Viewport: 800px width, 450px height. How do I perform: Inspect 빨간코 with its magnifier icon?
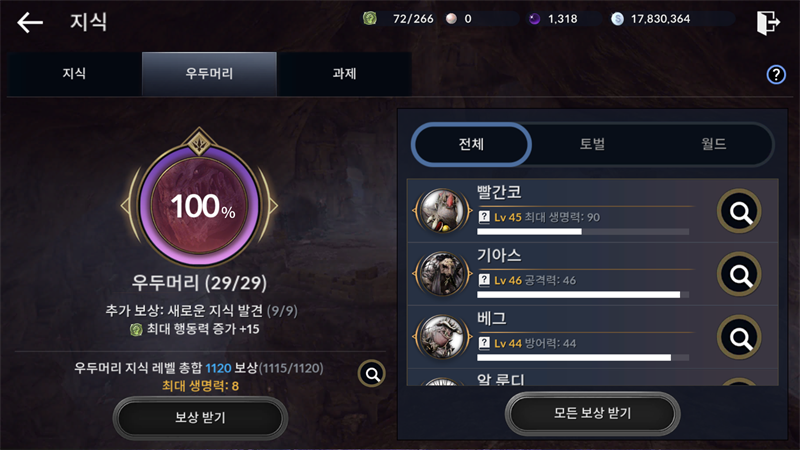tap(739, 211)
